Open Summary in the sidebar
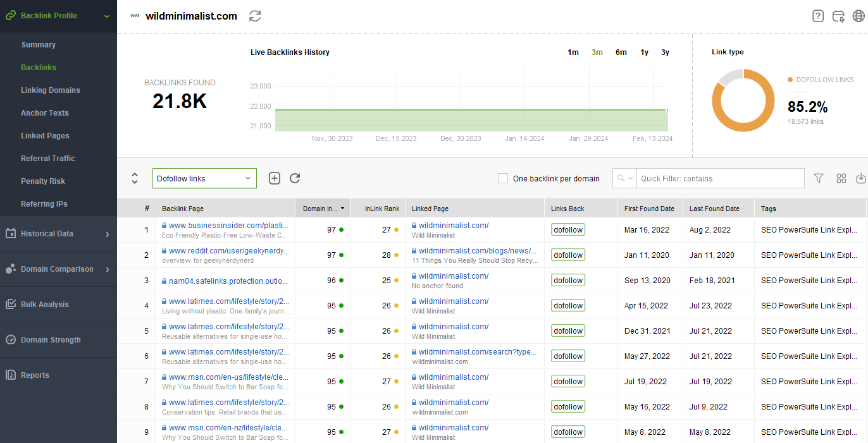 pos(38,45)
